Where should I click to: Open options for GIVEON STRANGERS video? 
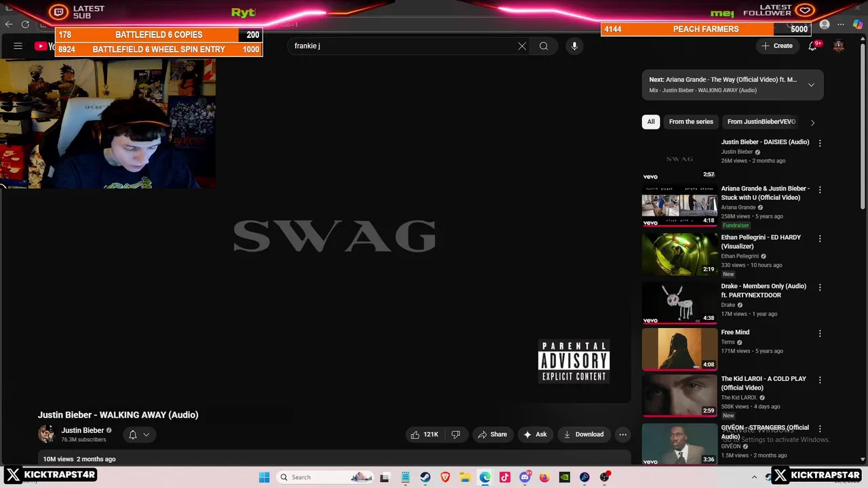820,429
